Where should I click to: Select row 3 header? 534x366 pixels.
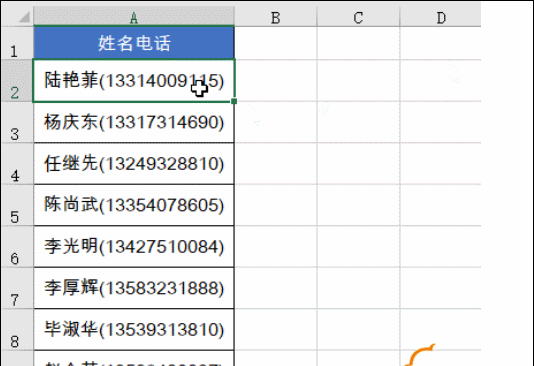pos(17,122)
